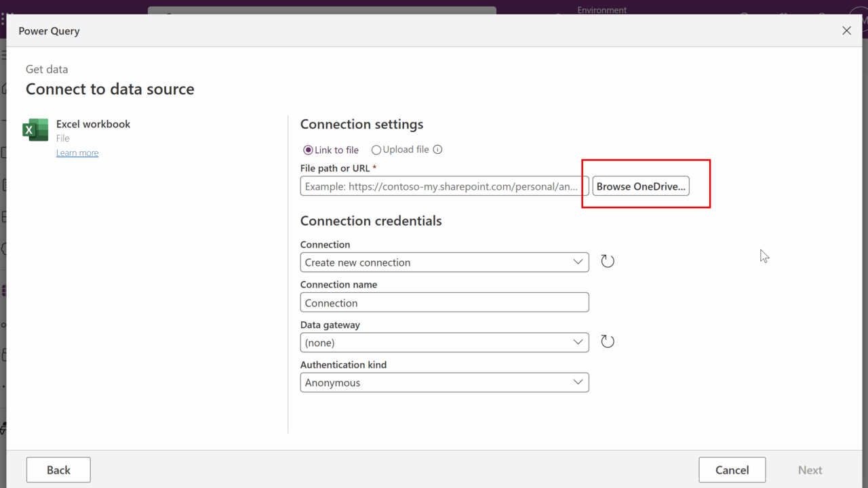The height and width of the screenshot is (488, 868).
Task: Click the Upload file info icon
Action: 437,150
